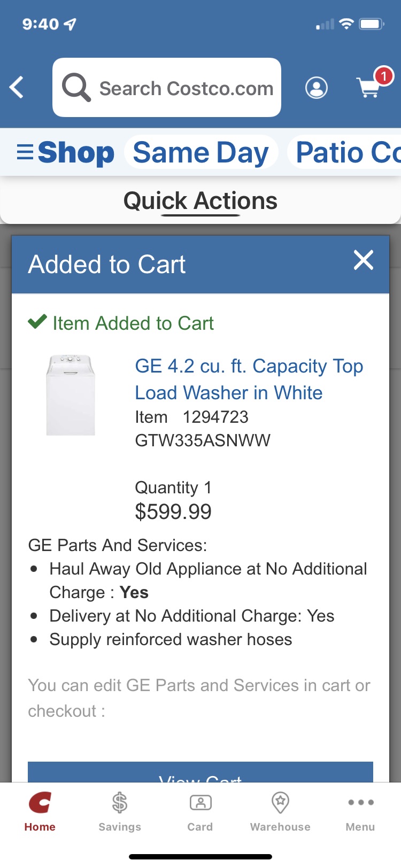The width and height of the screenshot is (401, 868).
Task: Open the GE Top Load Washer product link
Action: (249, 379)
